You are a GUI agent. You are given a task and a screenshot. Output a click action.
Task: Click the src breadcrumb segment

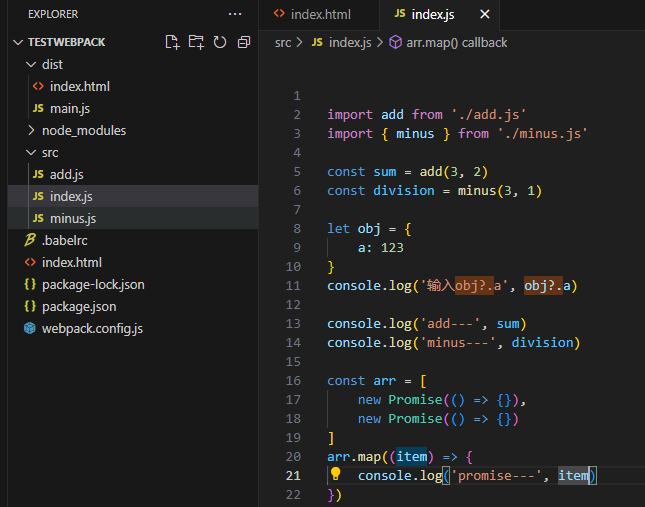click(x=283, y=43)
